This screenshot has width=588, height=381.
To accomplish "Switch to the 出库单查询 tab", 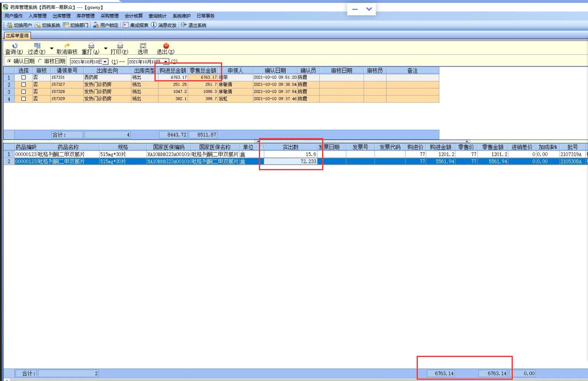I will point(17,36).
